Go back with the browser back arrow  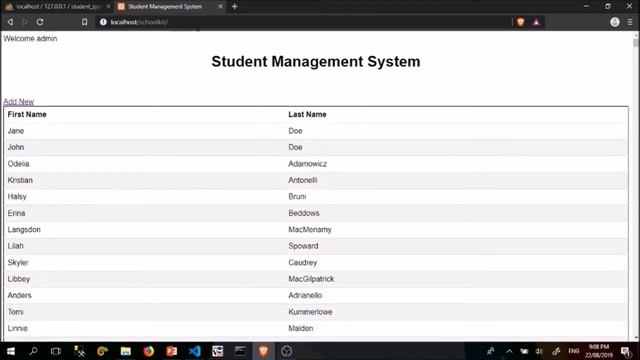[10, 22]
